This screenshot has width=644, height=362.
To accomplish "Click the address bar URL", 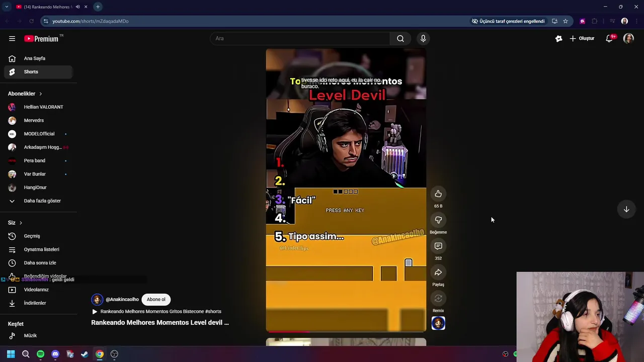I will tap(91, 21).
